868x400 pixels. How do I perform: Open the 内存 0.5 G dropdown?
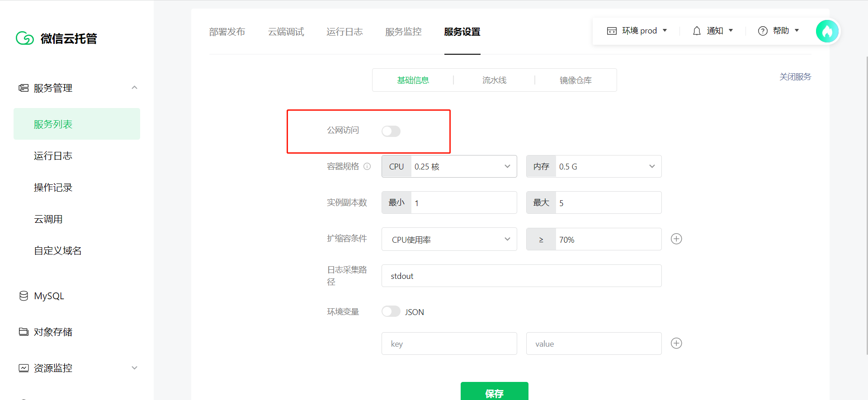pyautogui.click(x=594, y=166)
